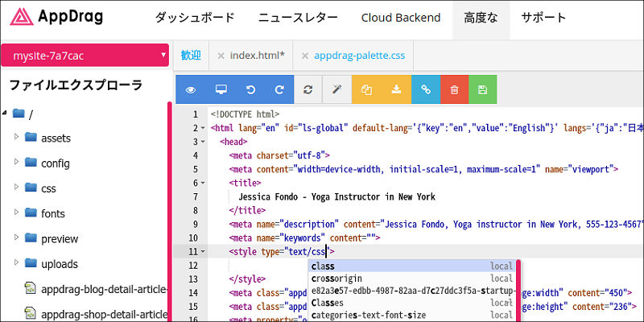Choose the Classes autocomplete suggestion

[412, 303]
